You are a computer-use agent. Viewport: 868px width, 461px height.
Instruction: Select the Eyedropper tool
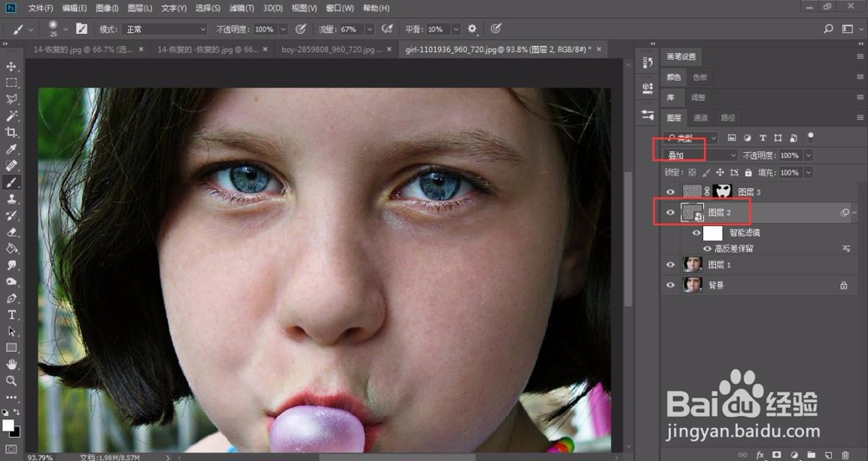point(11,148)
